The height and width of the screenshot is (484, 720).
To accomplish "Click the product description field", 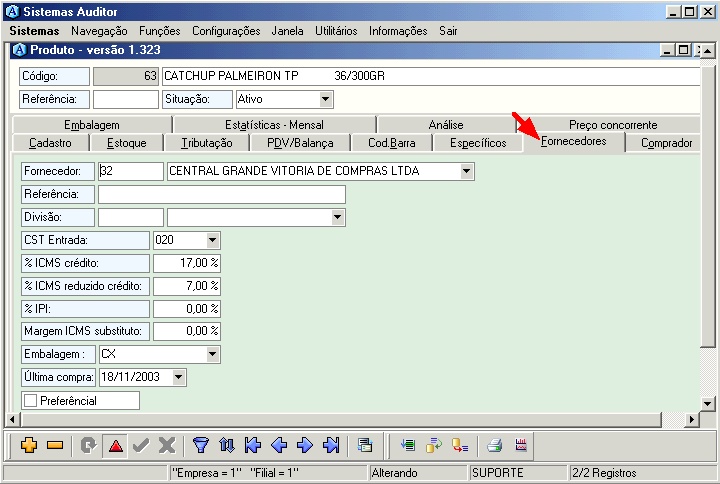I will click(431, 76).
